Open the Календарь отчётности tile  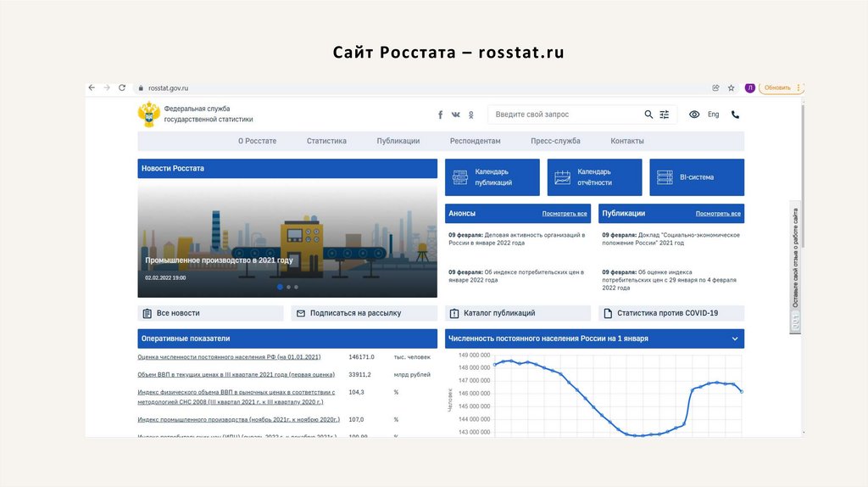(594, 177)
